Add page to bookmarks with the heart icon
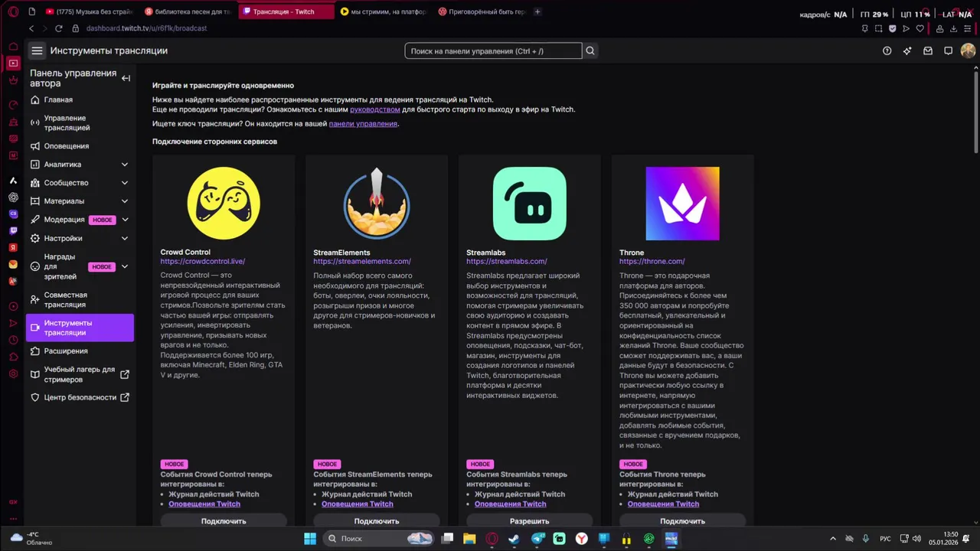 [920, 28]
